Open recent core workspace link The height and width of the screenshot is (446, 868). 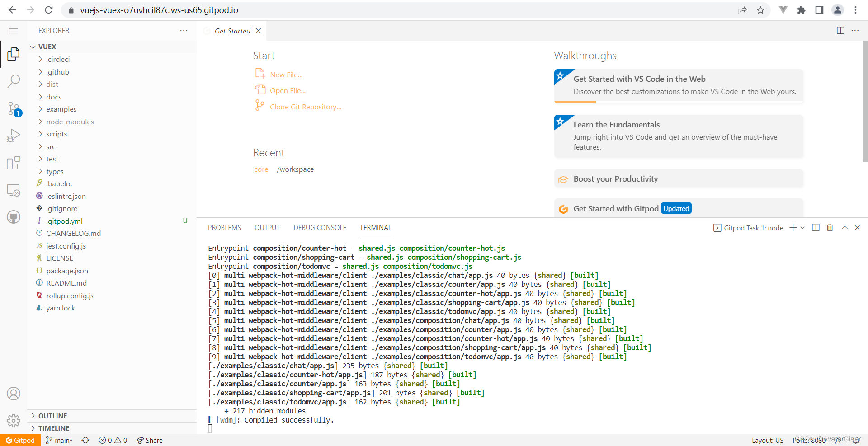pos(261,169)
